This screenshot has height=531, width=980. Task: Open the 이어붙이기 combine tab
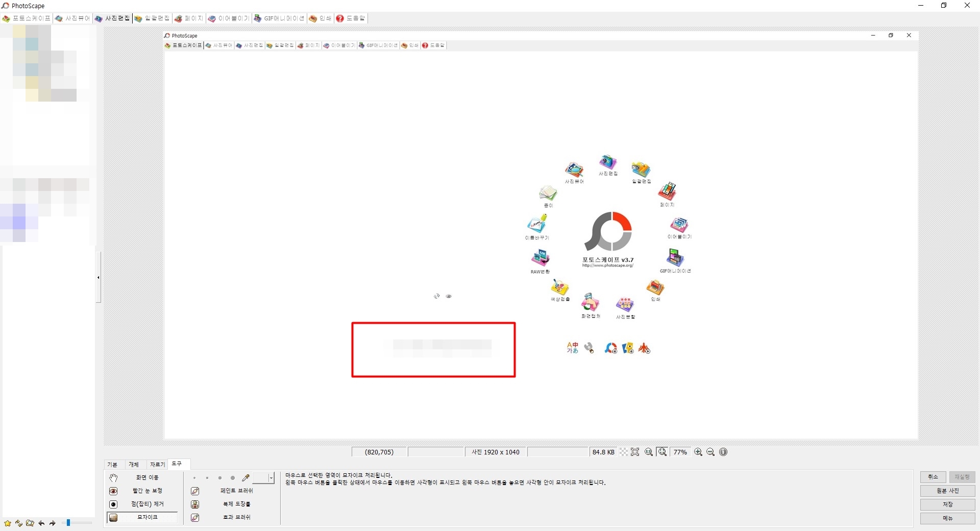click(229, 18)
